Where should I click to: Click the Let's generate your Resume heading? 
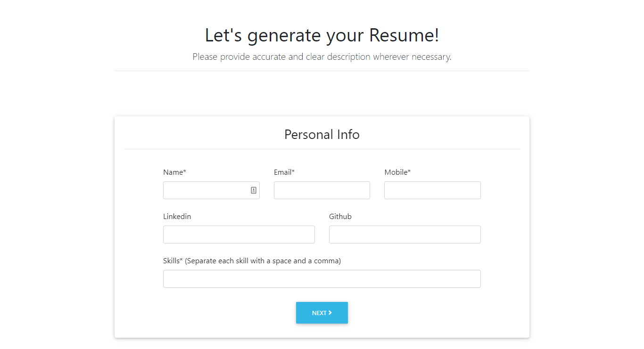click(322, 35)
